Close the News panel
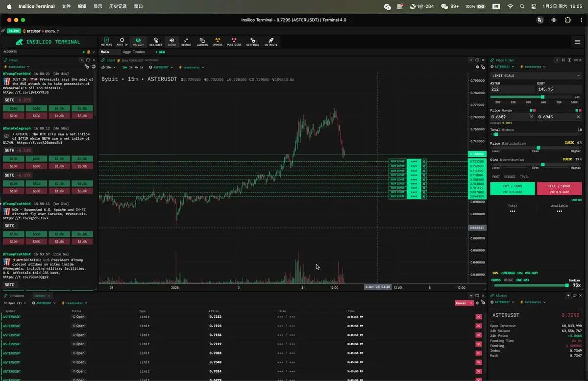The width and height of the screenshot is (588, 381). 94,60
